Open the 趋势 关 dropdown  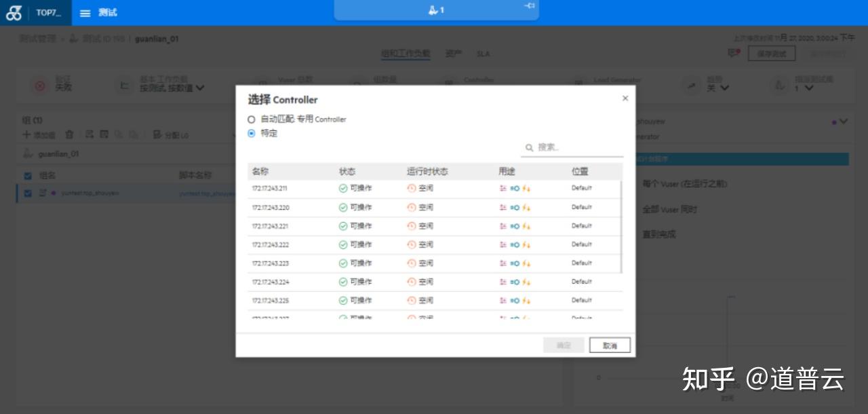723,88
